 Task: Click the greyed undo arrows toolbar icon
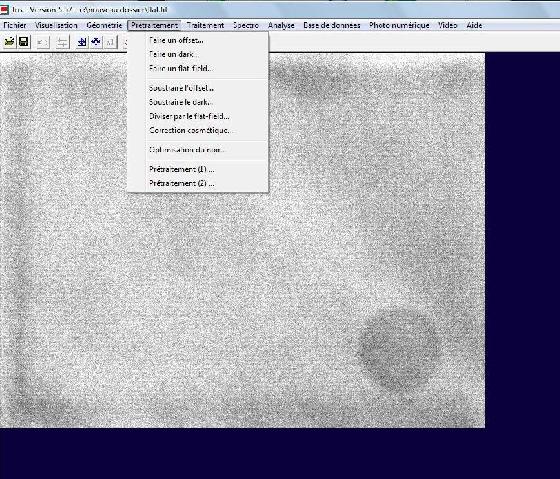click(x=43, y=43)
